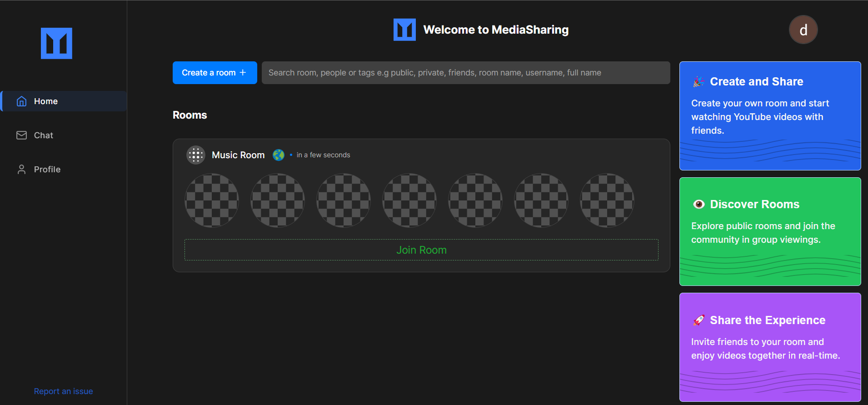Click the 'Rooms' section heading
The image size is (868, 405).
pyautogui.click(x=190, y=115)
